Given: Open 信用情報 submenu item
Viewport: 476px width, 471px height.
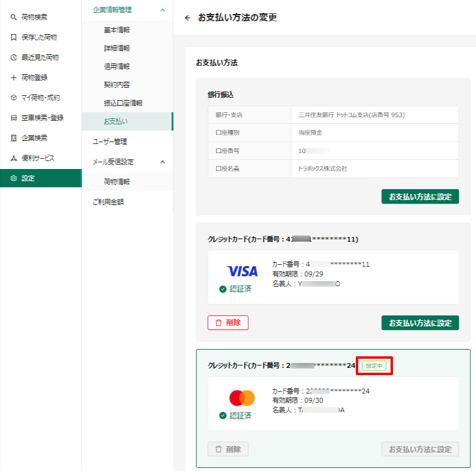Looking at the screenshot, I should (127, 67).
